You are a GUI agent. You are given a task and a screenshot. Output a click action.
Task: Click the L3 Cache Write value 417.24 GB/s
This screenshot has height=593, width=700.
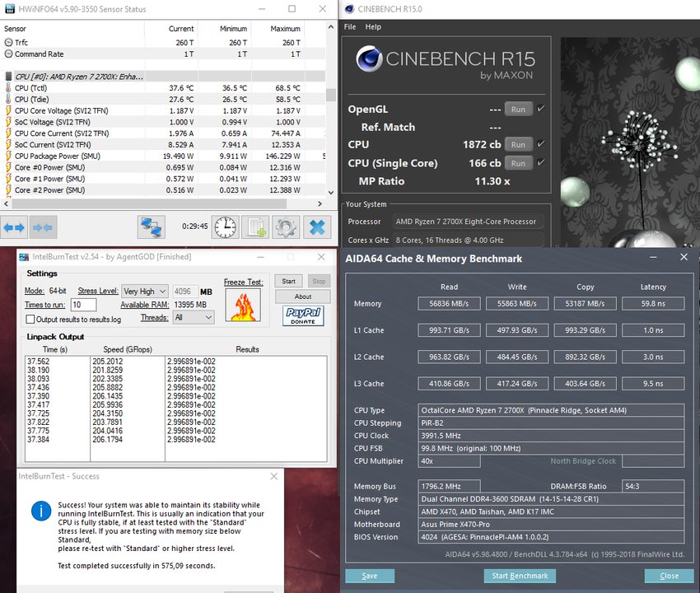pos(517,384)
